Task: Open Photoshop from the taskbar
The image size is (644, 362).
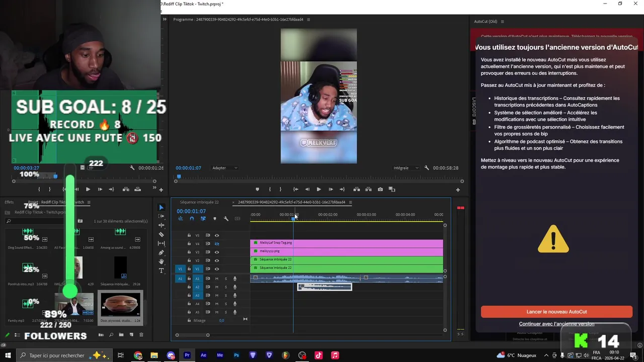Action: tap(236, 355)
